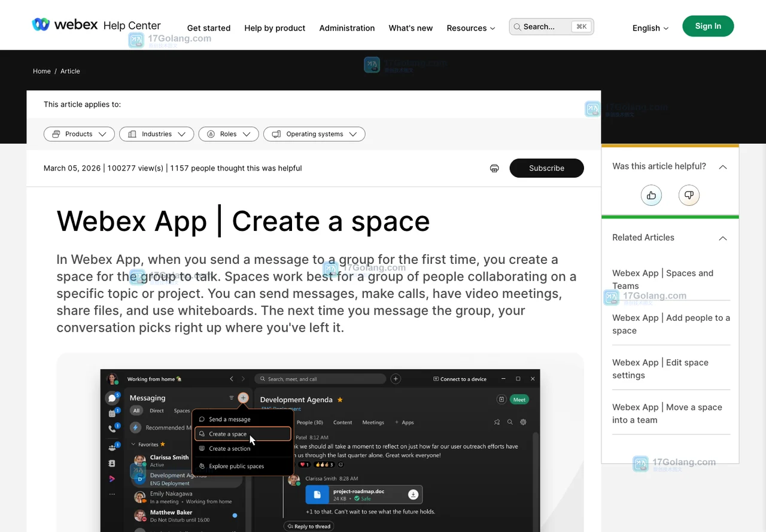Click the Sign In button

[708, 26]
